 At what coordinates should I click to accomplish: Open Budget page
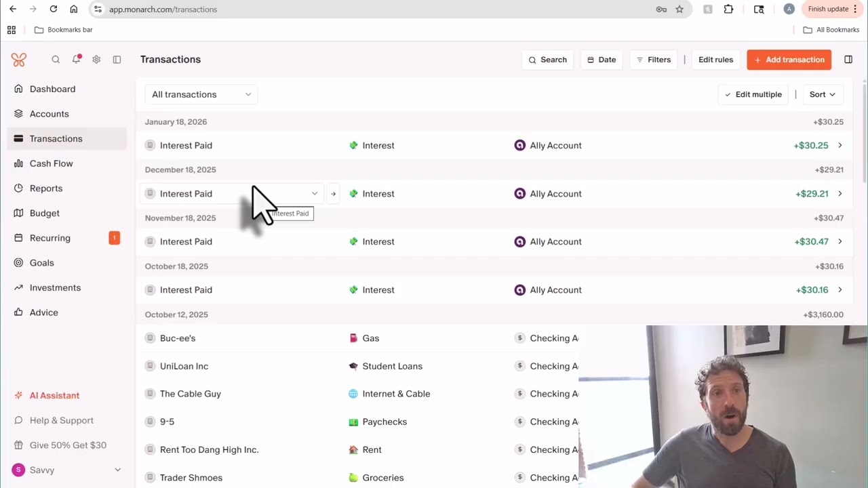[67, 213]
